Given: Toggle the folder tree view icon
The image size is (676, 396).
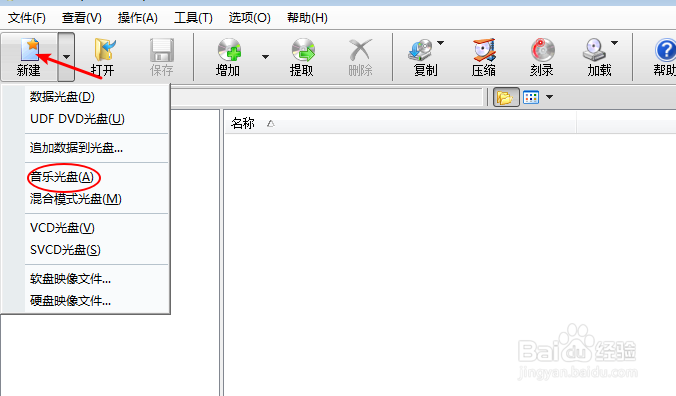Looking at the screenshot, I should [505, 97].
